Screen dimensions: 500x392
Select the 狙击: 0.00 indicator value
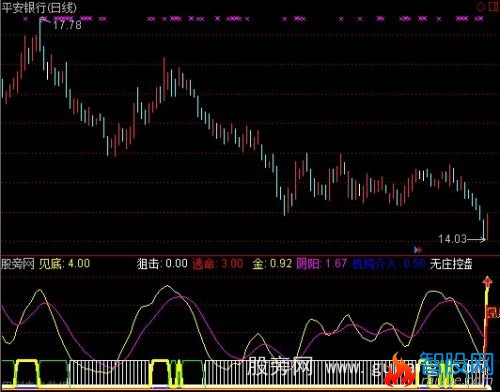point(162,264)
